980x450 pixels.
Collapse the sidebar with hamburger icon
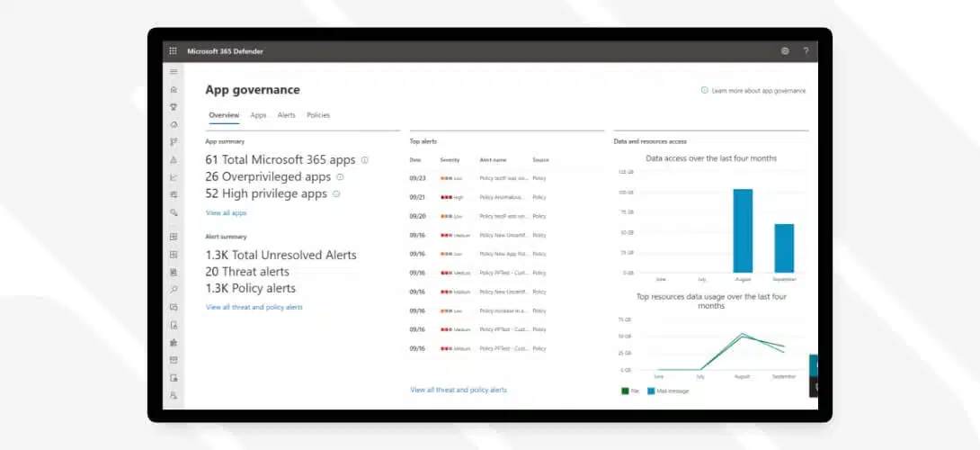(174, 72)
